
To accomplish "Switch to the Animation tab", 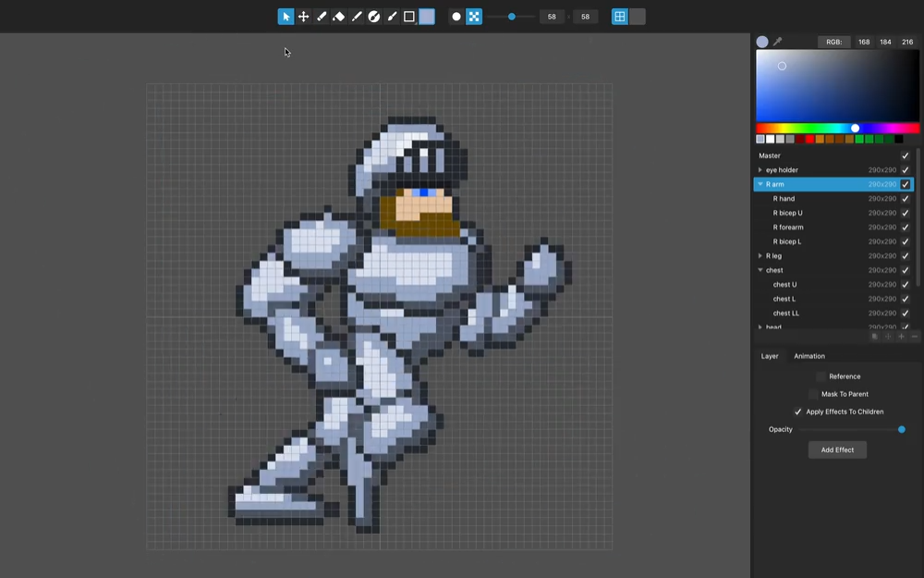I will coord(809,356).
